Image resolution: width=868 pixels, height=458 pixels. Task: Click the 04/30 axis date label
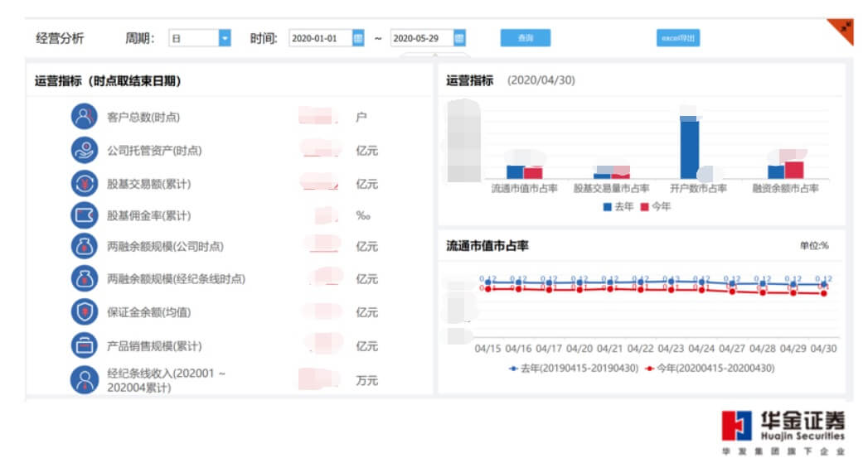(824, 349)
